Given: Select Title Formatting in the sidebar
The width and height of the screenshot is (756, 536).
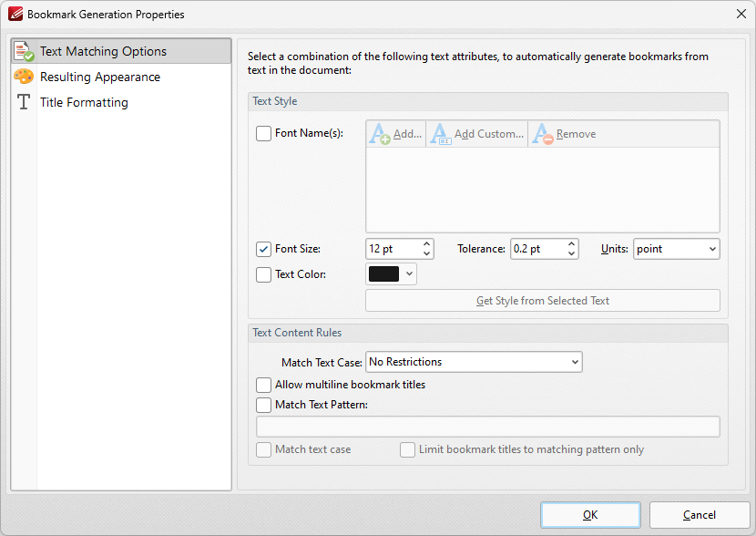Looking at the screenshot, I should [x=84, y=102].
